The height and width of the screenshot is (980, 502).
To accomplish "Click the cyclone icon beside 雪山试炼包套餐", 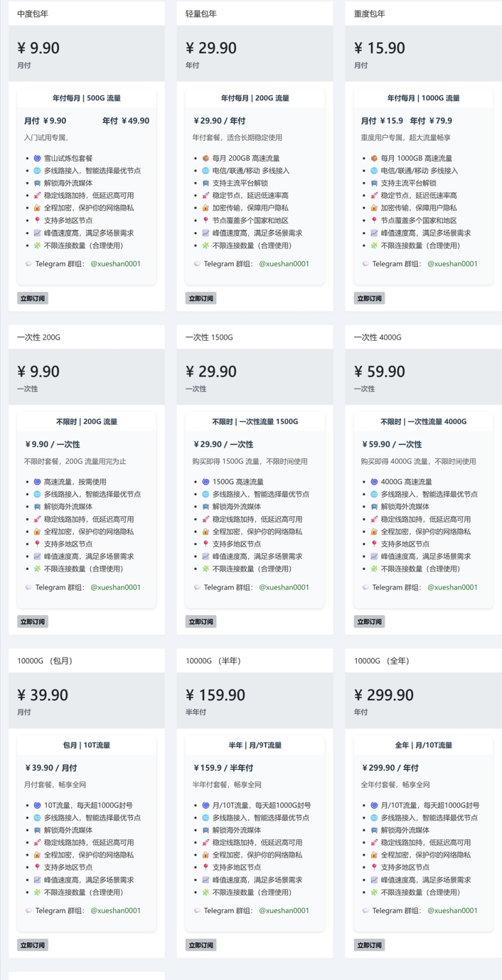I will pyautogui.click(x=37, y=158).
